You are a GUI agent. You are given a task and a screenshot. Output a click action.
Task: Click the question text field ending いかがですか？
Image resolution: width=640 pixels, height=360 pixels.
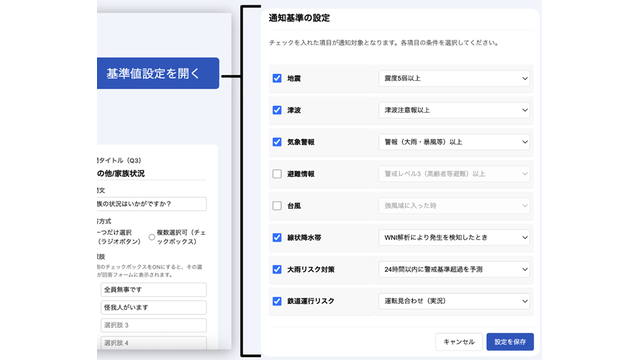152,204
